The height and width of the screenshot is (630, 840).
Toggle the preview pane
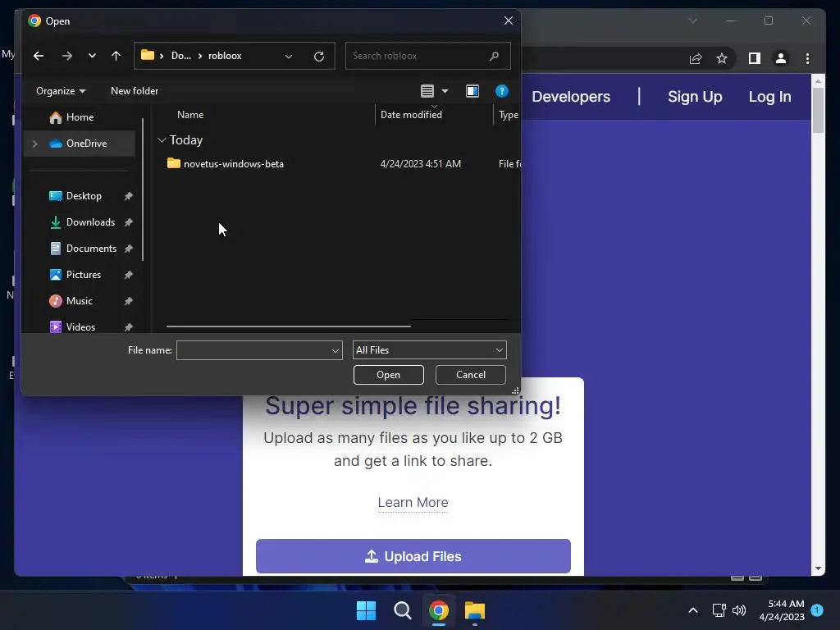(x=472, y=91)
